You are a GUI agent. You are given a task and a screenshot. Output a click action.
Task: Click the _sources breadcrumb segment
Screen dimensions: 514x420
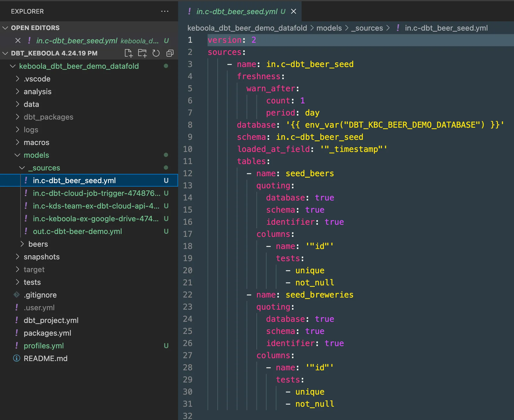click(x=367, y=28)
